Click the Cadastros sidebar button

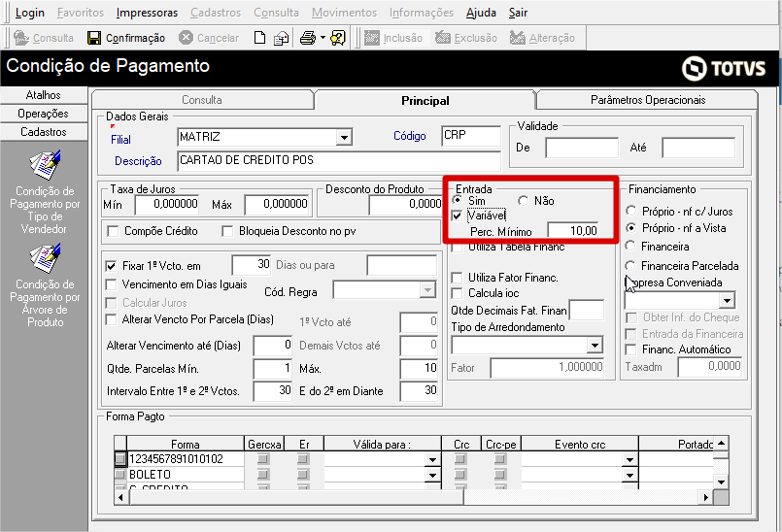44,132
